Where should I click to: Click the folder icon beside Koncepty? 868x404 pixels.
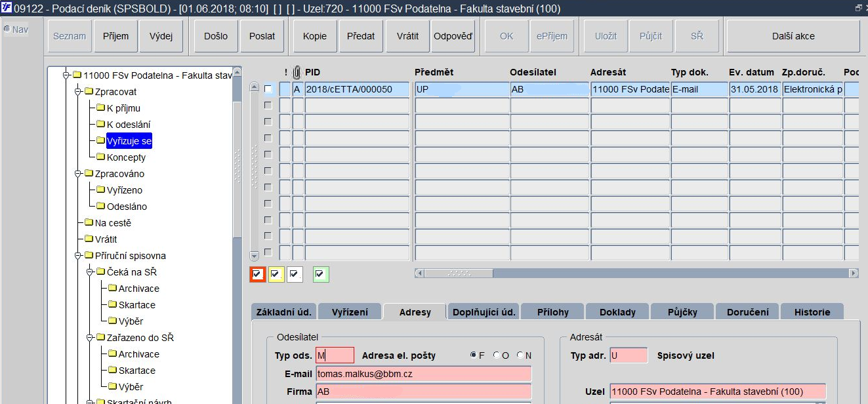pyautogui.click(x=100, y=157)
